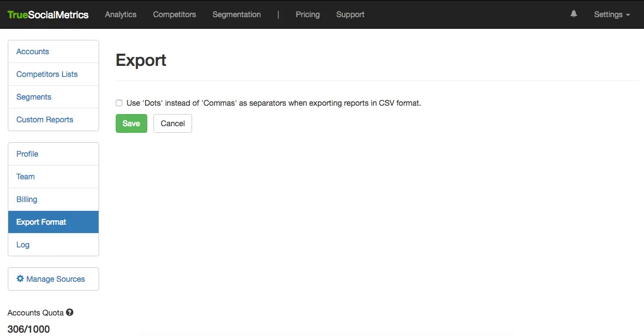Click the Cancel button
Image resolution: width=644 pixels, height=336 pixels.
(172, 123)
